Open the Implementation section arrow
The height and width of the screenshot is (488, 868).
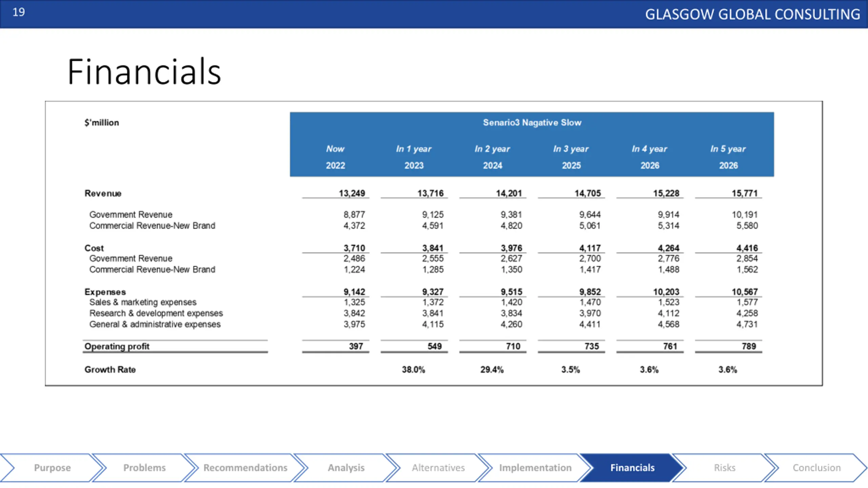point(535,468)
